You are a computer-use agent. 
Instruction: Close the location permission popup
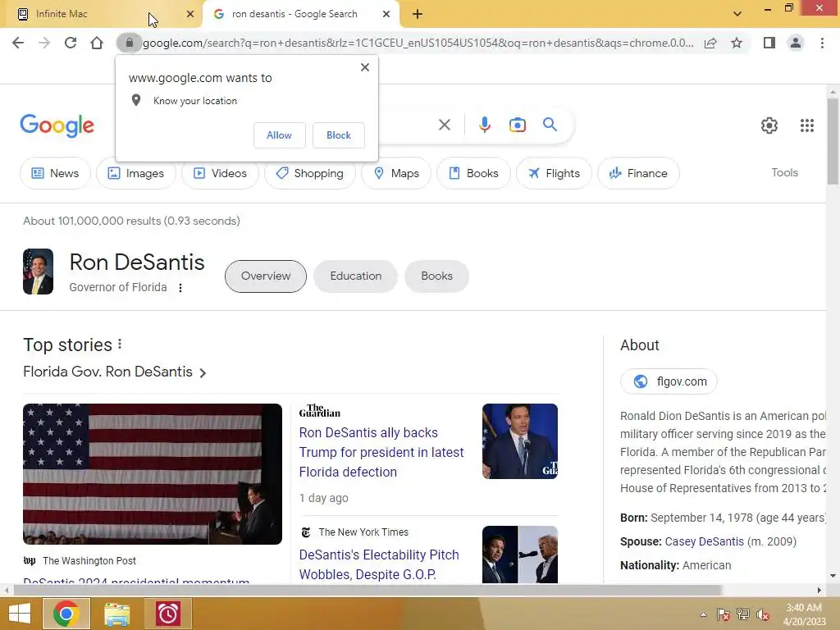[x=365, y=67]
